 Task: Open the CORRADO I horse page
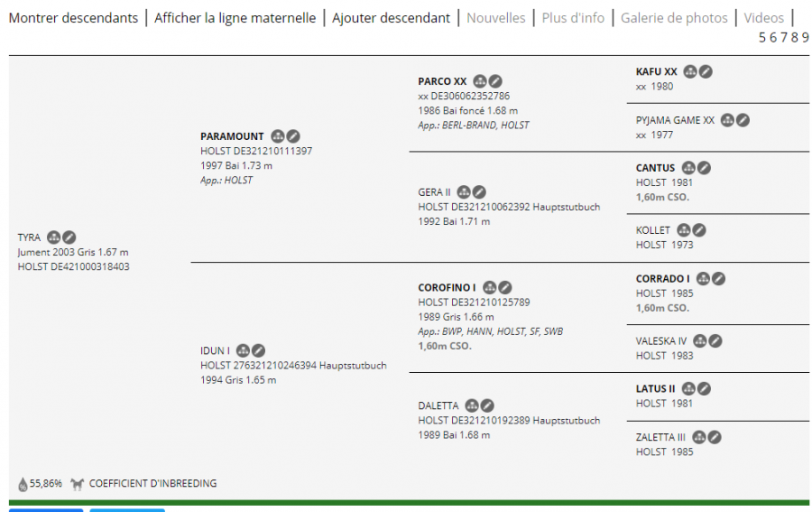pyautogui.click(x=662, y=279)
